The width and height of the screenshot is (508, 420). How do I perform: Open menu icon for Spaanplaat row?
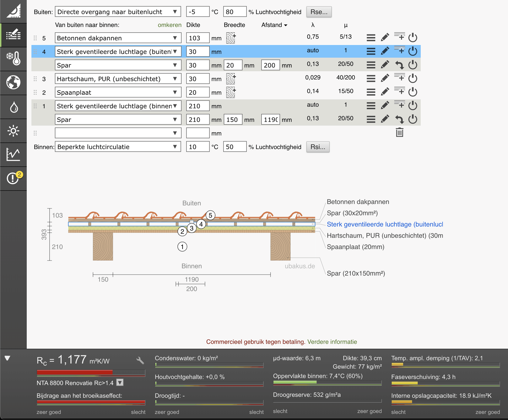(x=371, y=92)
